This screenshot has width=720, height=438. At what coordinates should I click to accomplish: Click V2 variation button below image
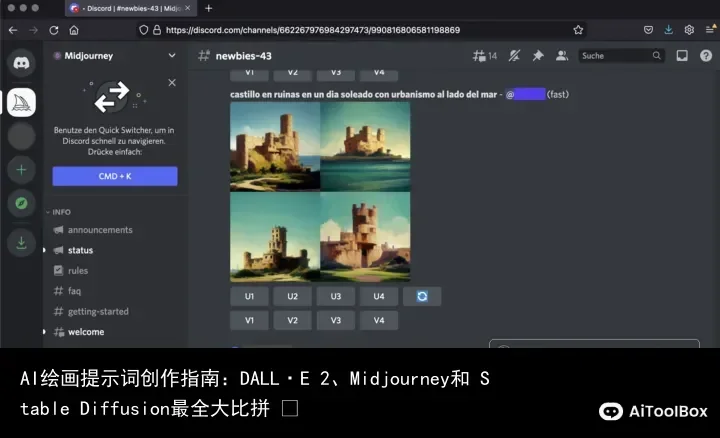pos(292,320)
